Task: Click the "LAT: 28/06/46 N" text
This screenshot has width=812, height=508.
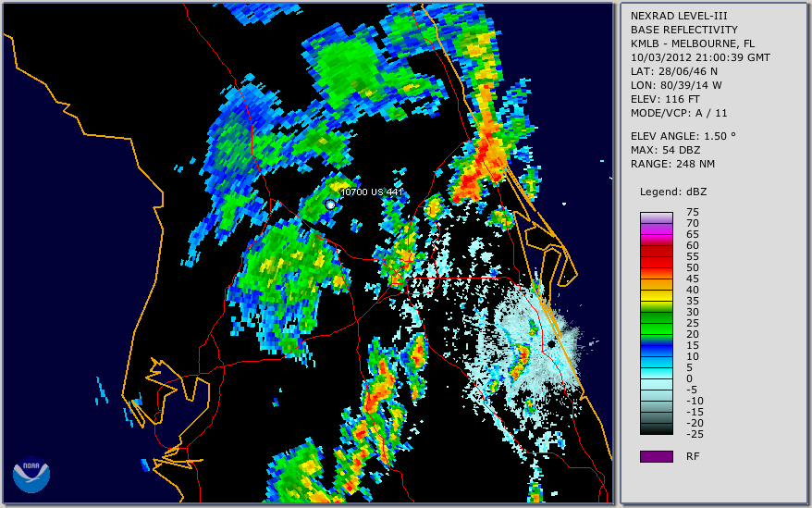Action: pos(673,71)
